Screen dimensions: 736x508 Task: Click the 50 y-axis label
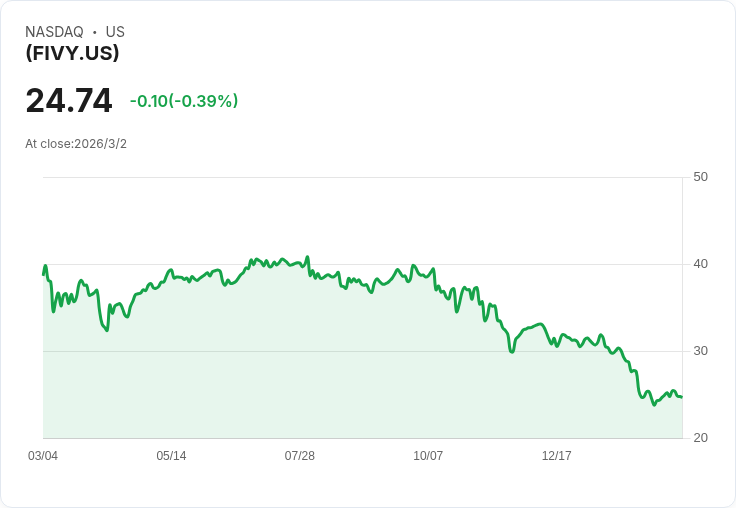coord(700,177)
